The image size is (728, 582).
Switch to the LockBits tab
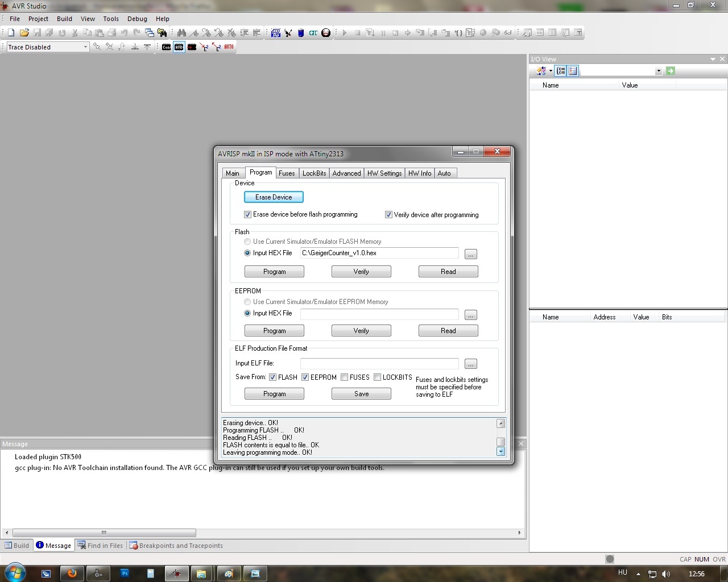click(x=314, y=173)
